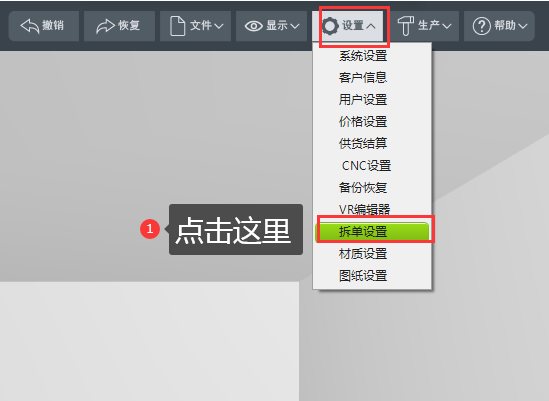549x401 pixels.
Task: Open the CNC设置 menu item
Action: (x=366, y=166)
